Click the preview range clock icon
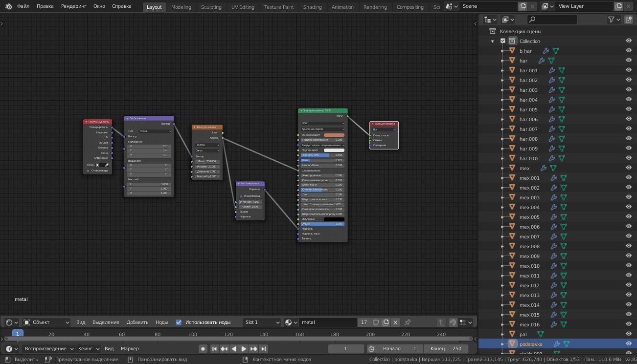 click(x=371, y=349)
